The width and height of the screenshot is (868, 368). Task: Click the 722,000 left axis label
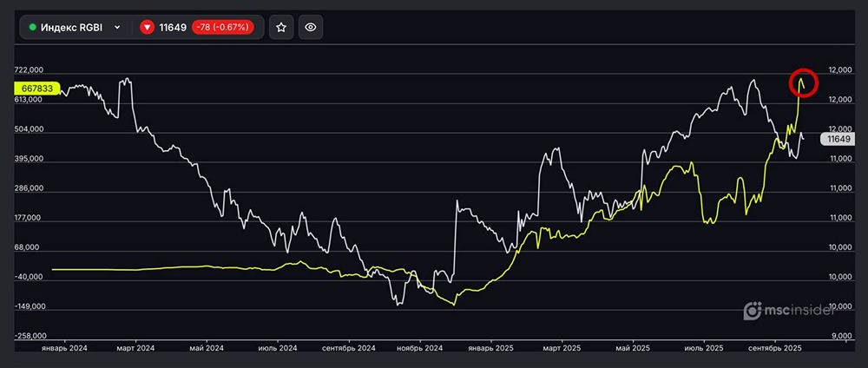29,70
